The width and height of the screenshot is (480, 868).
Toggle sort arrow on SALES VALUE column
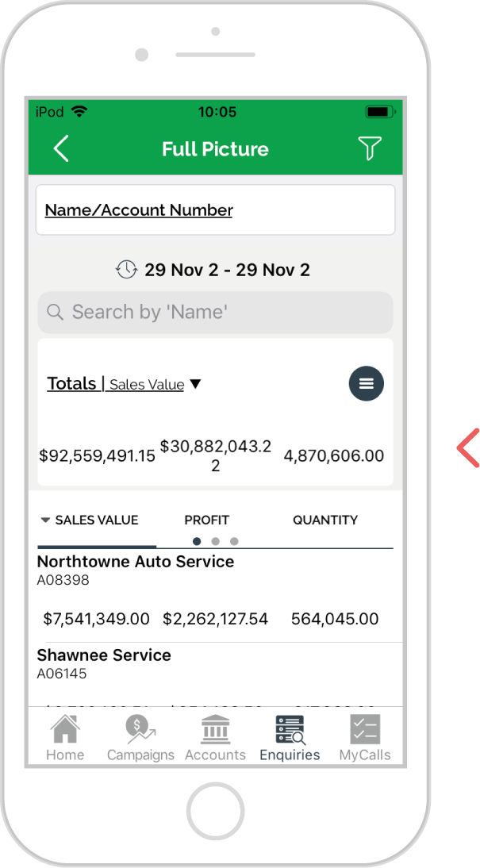(45, 520)
